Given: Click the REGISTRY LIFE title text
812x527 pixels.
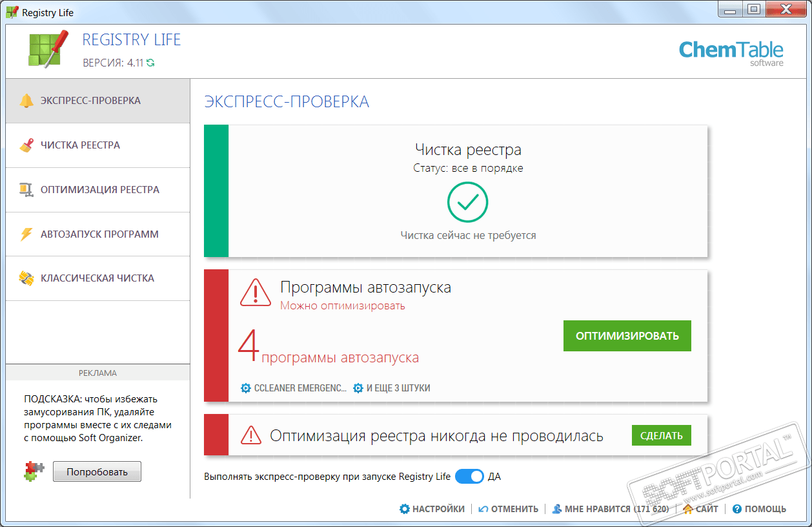Looking at the screenshot, I should click(x=132, y=40).
